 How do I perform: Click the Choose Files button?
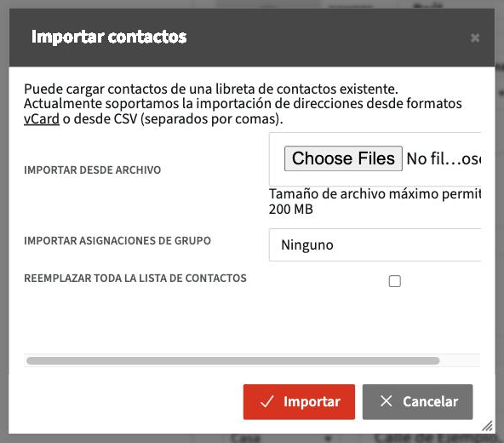point(343,158)
